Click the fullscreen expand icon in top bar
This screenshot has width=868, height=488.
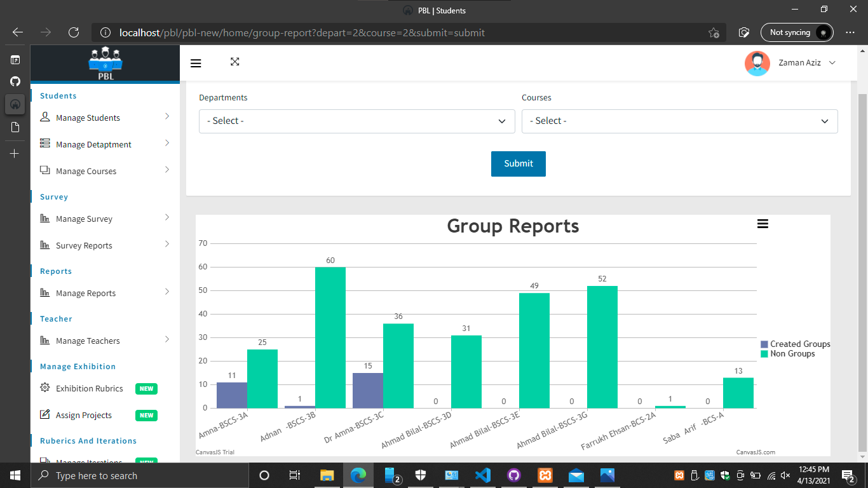tap(235, 62)
